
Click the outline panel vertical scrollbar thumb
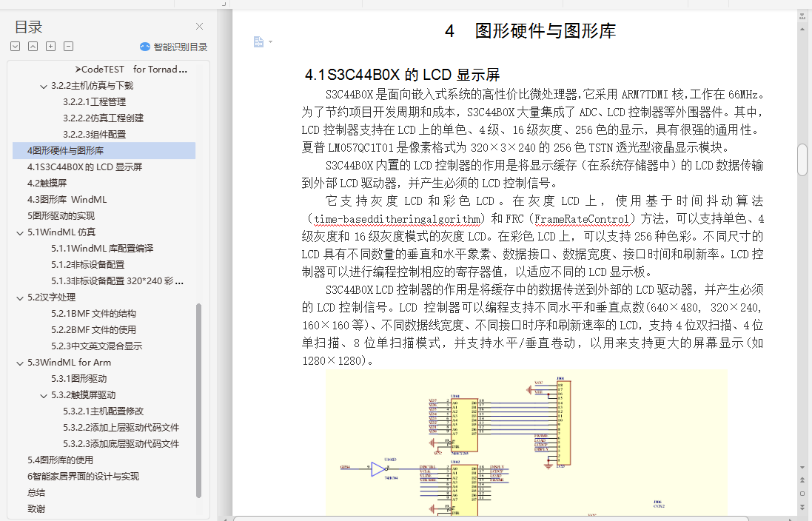click(199, 401)
